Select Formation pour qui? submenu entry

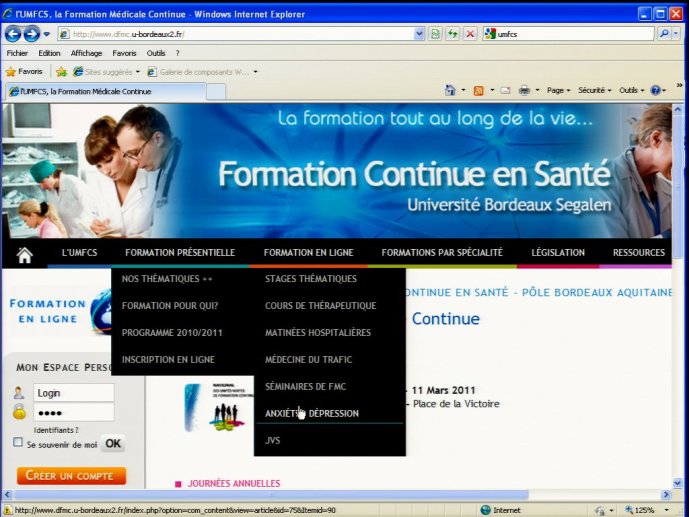(170, 306)
